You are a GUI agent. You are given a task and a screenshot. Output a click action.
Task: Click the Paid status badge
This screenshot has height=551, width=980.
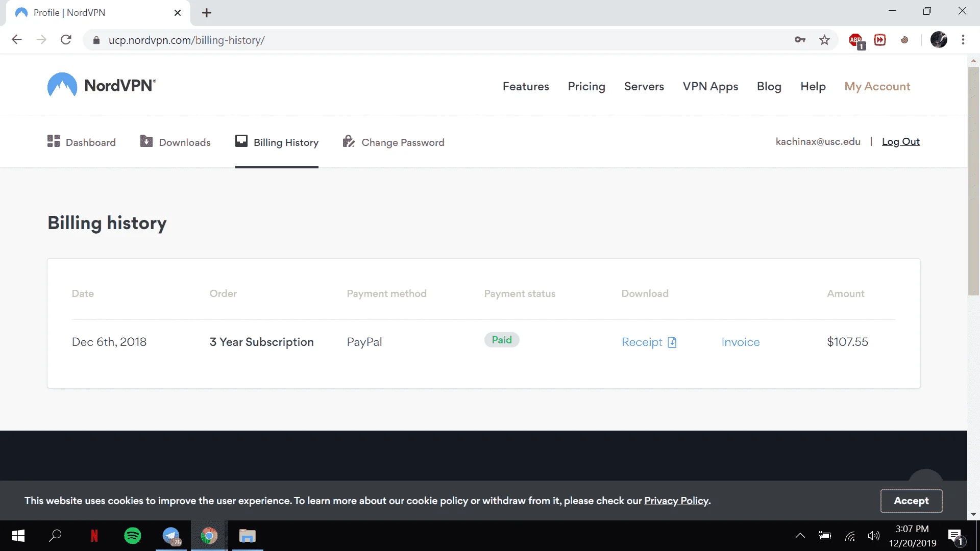[x=502, y=340]
